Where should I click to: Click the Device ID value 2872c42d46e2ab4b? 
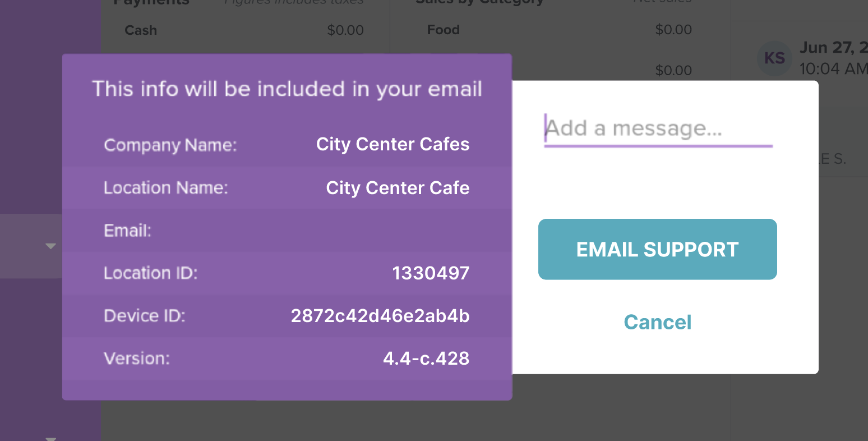380,316
